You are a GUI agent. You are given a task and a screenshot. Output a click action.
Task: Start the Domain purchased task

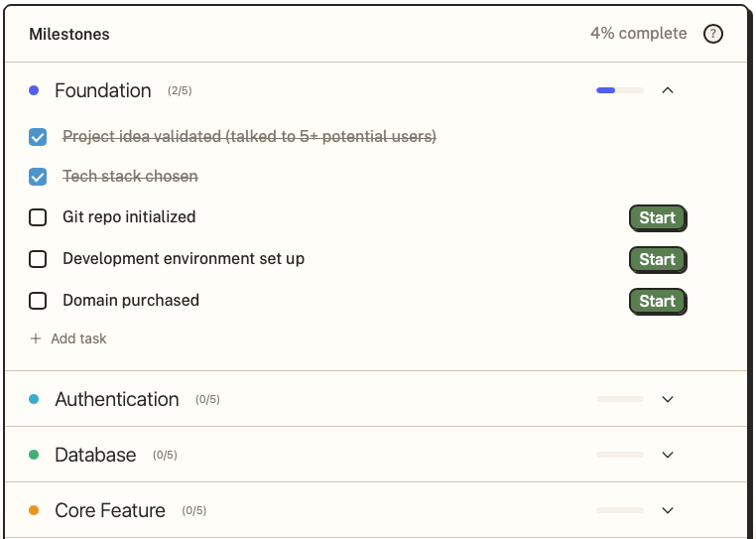point(657,301)
